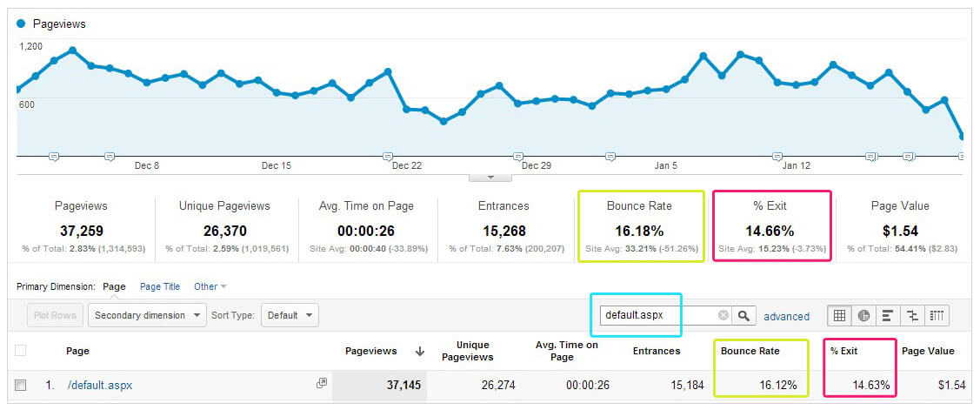Click the chart's highest data point before Dec 8
The image size is (980, 410).
tap(72, 50)
